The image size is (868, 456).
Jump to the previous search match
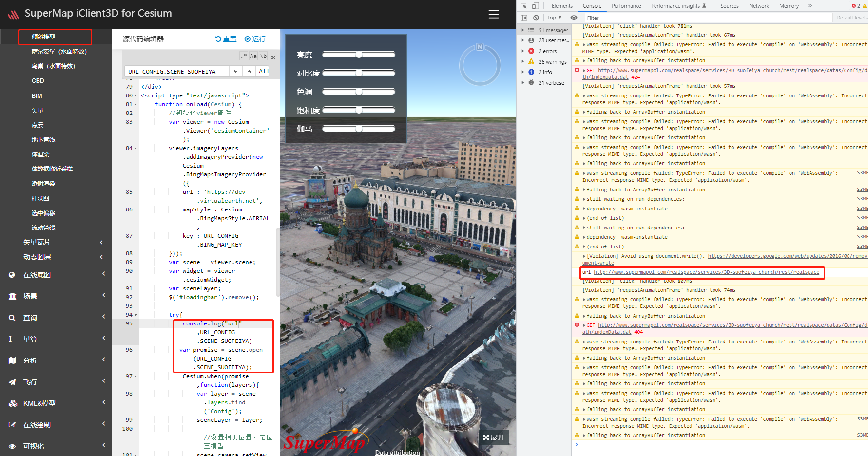(249, 71)
